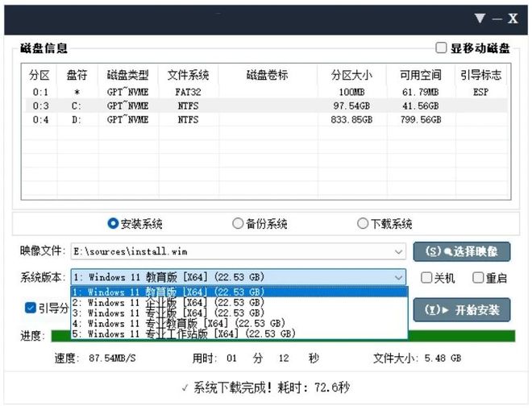
Task: Click the 系统下载完成 status message
Action: click(x=266, y=387)
